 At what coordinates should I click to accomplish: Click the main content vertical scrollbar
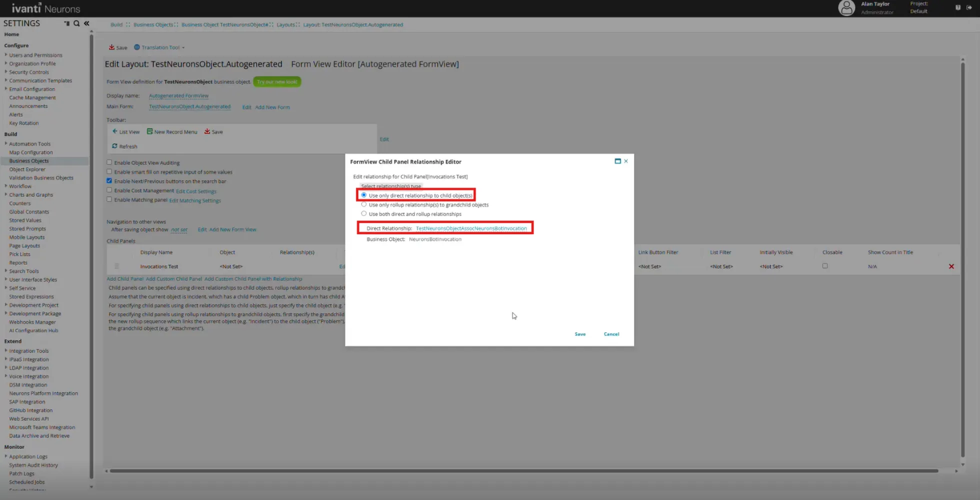coord(962,260)
